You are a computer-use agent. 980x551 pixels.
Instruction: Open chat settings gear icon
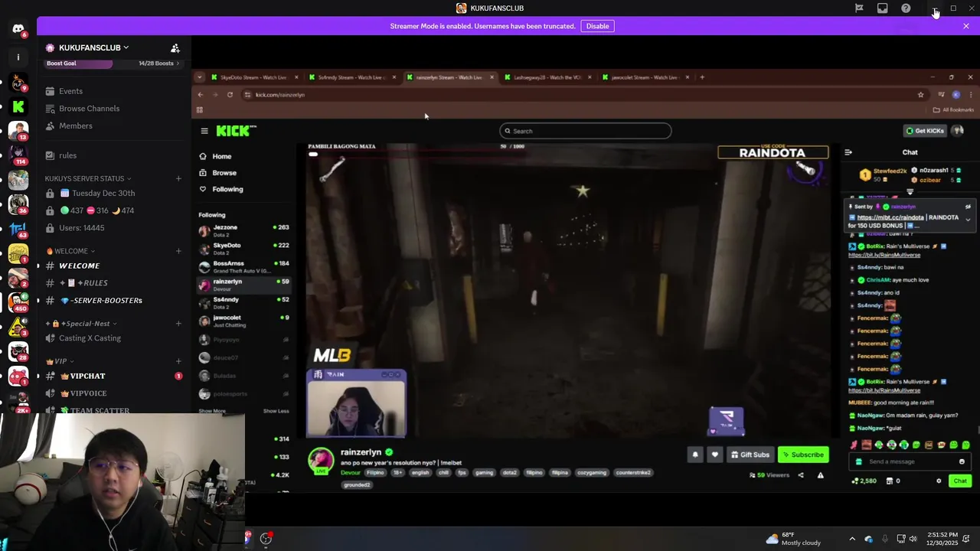[x=939, y=481]
